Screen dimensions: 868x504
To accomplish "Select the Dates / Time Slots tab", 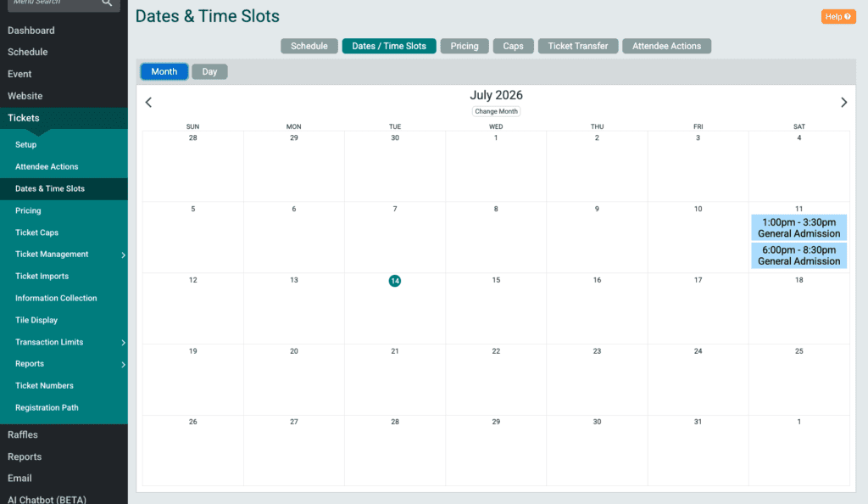I will 388,46.
